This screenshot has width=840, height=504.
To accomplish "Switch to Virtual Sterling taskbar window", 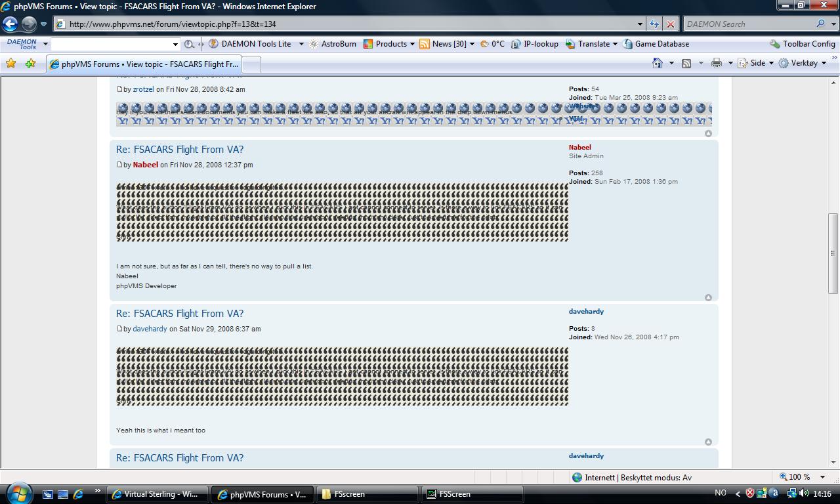I will (x=158, y=494).
